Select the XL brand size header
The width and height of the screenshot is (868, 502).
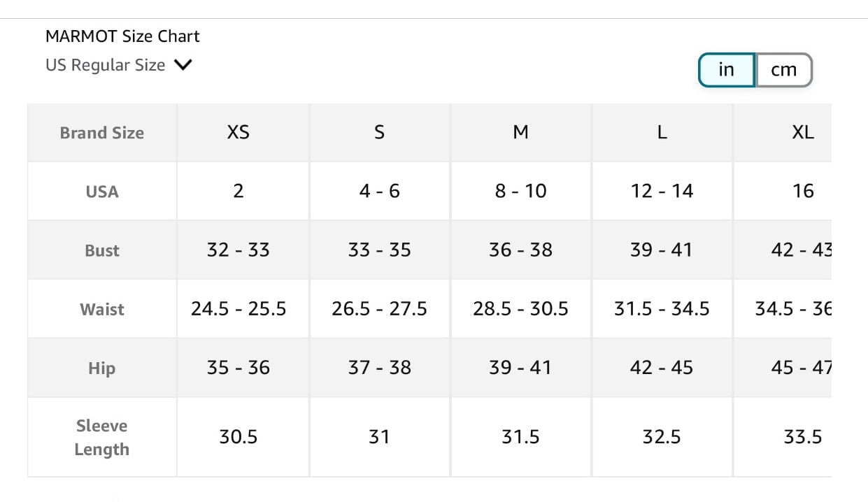(803, 132)
